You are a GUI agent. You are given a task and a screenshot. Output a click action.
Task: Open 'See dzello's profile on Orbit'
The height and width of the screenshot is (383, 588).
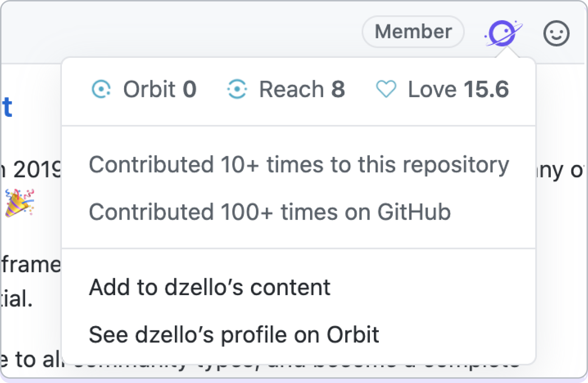(x=234, y=335)
